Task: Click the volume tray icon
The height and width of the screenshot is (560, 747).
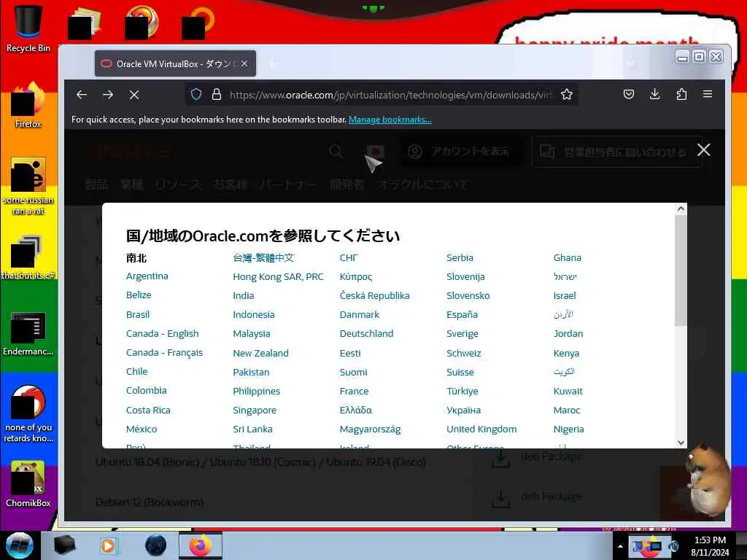Action: [x=673, y=546]
